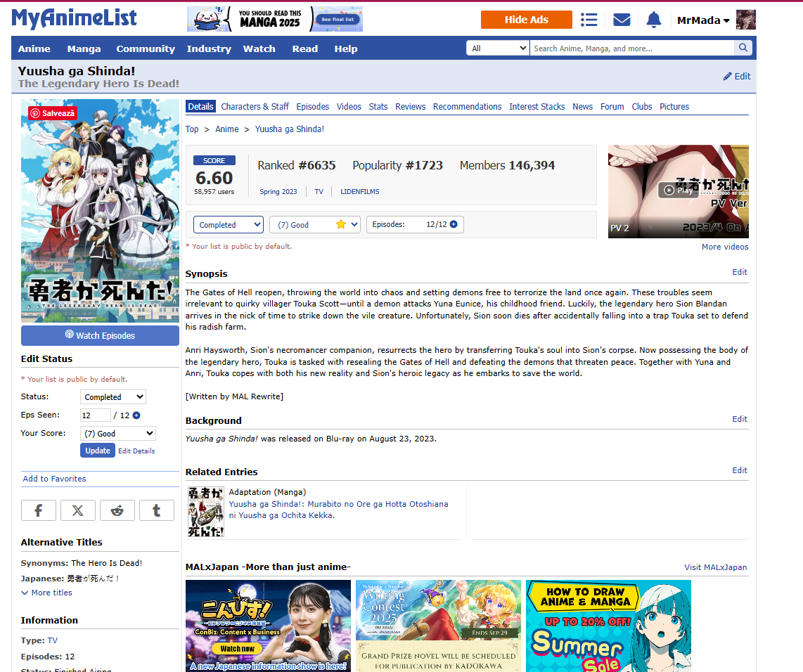
Task: Click the search input field
Action: pos(632,48)
